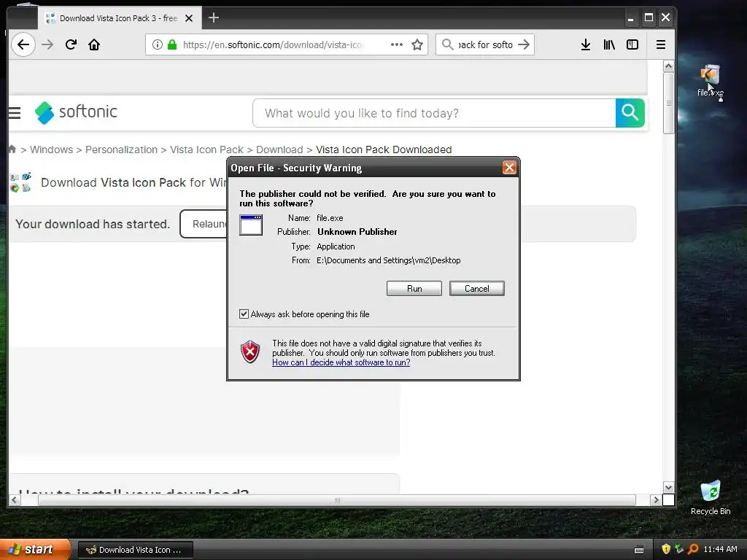Bookmark this page with the star
This screenshot has height=560, width=747.
coord(417,44)
